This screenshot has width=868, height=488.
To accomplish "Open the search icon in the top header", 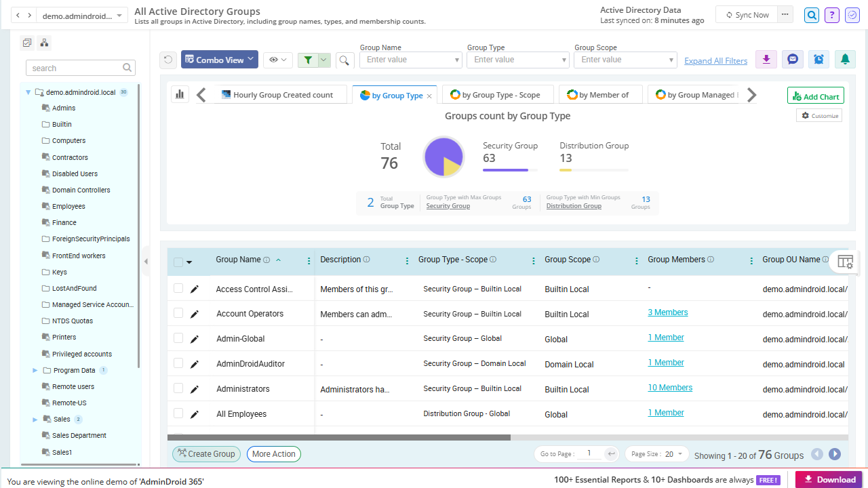I will pos(812,15).
